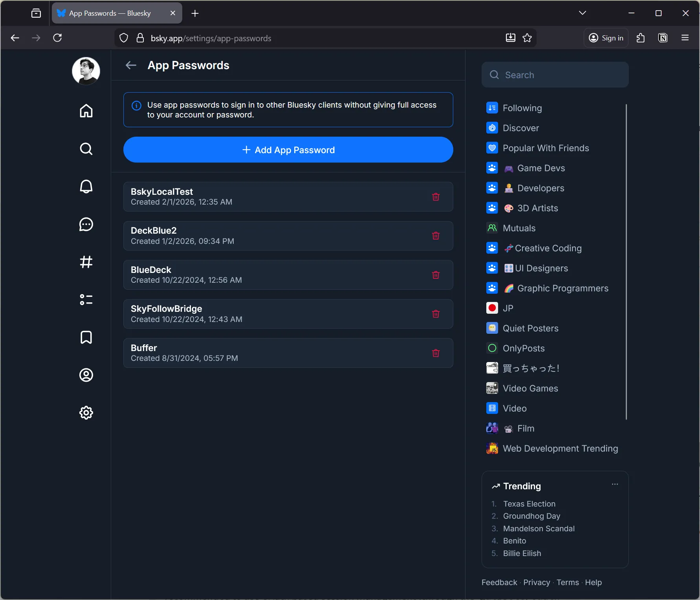
Task: Open Lists icon in left sidebar
Action: pyautogui.click(x=86, y=300)
